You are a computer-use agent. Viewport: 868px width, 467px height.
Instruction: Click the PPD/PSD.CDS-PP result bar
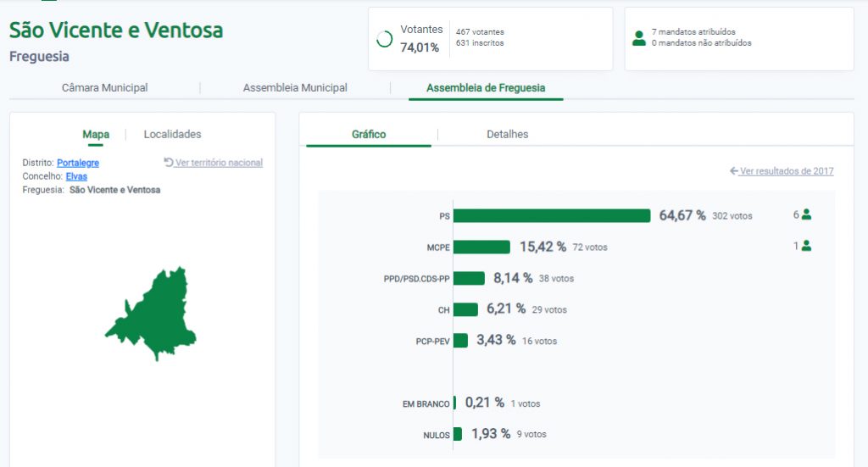coord(469,278)
